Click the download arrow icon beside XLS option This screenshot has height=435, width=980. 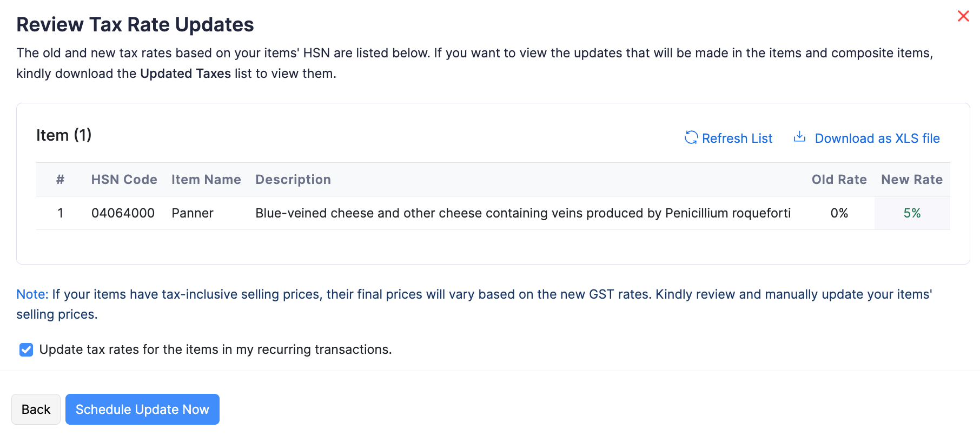[799, 137]
